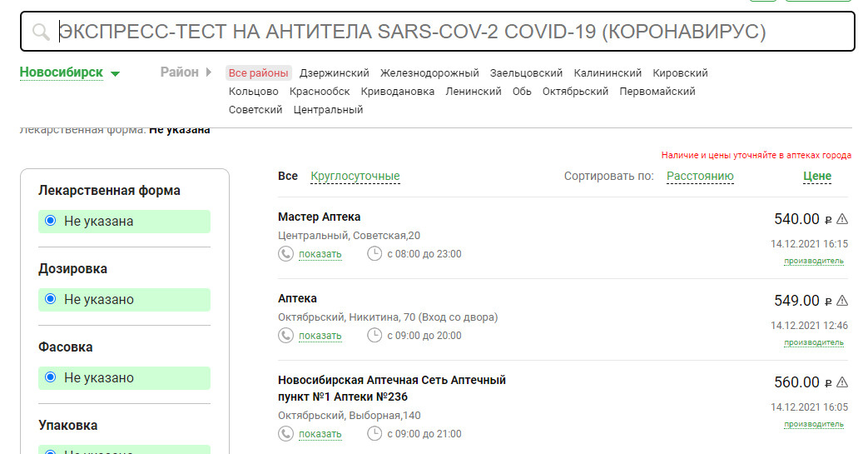868x454 pixels.
Task: Show Круглосуточные pharmacies only
Action: 355,177
